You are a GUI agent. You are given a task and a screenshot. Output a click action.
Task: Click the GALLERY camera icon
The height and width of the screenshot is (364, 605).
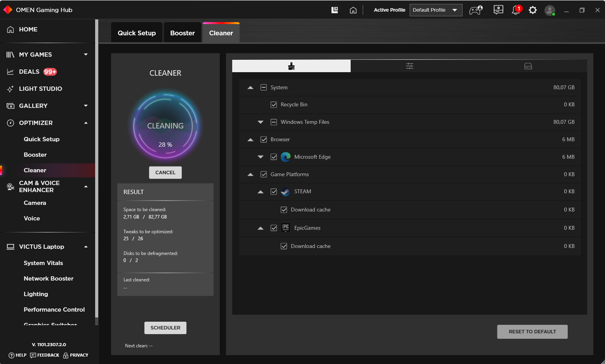[10, 106]
